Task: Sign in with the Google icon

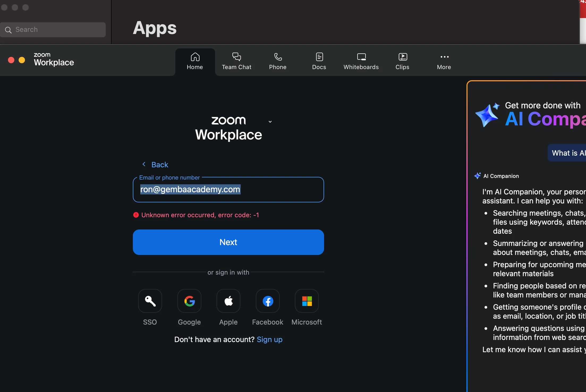Action: [x=189, y=301]
